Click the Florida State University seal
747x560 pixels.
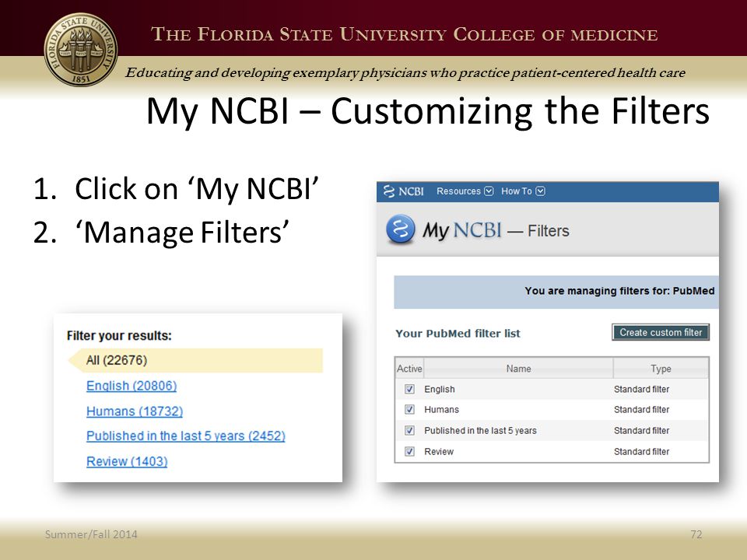tap(81, 50)
